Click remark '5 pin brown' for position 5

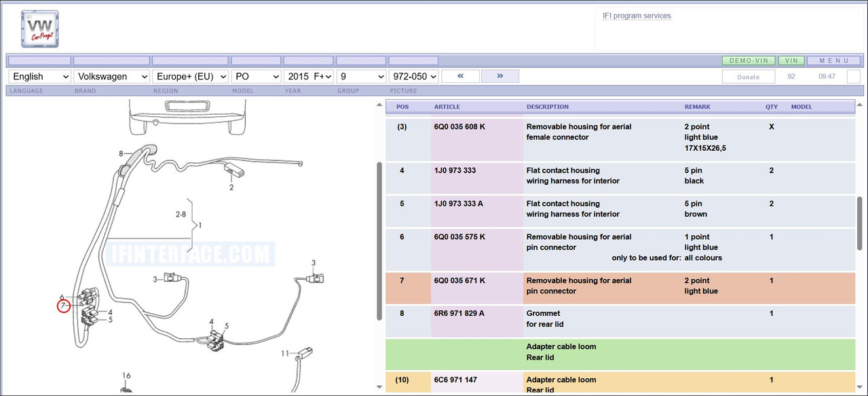pyautogui.click(x=696, y=209)
